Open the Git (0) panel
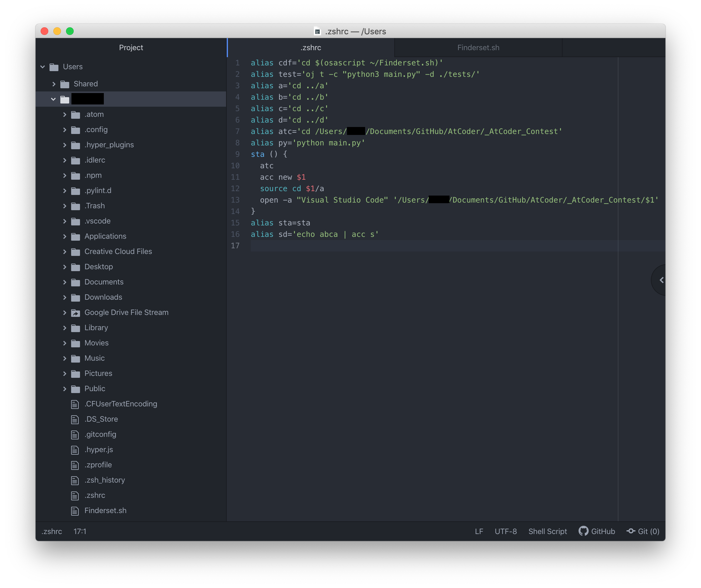Screen dimensions: 701x588 643,531
